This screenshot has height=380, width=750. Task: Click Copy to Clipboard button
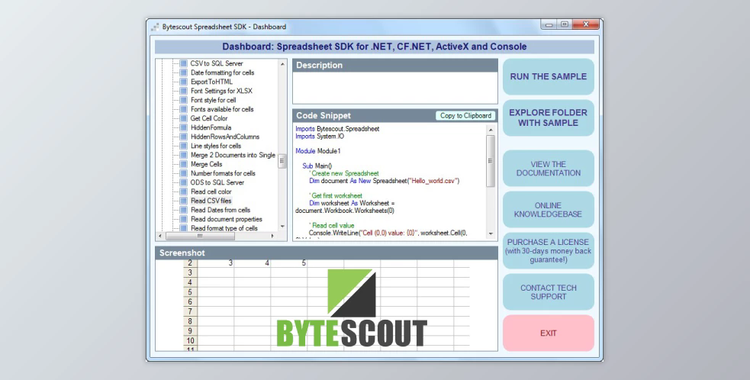click(465, 115)
